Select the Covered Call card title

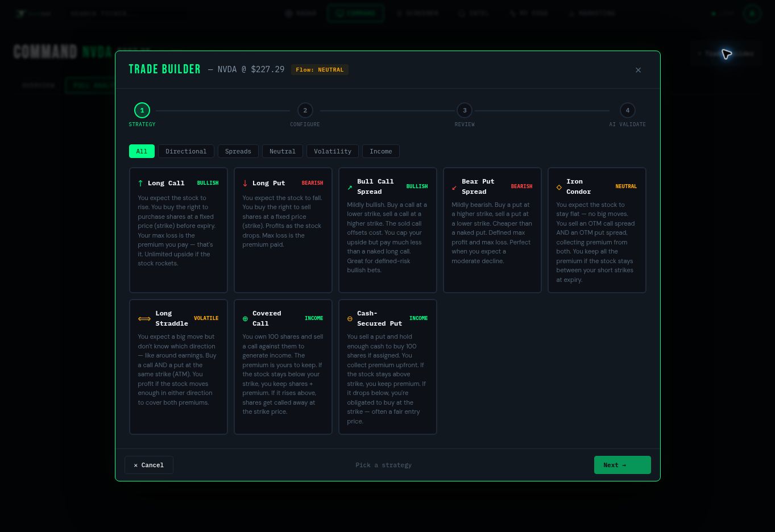coord(267,318)
